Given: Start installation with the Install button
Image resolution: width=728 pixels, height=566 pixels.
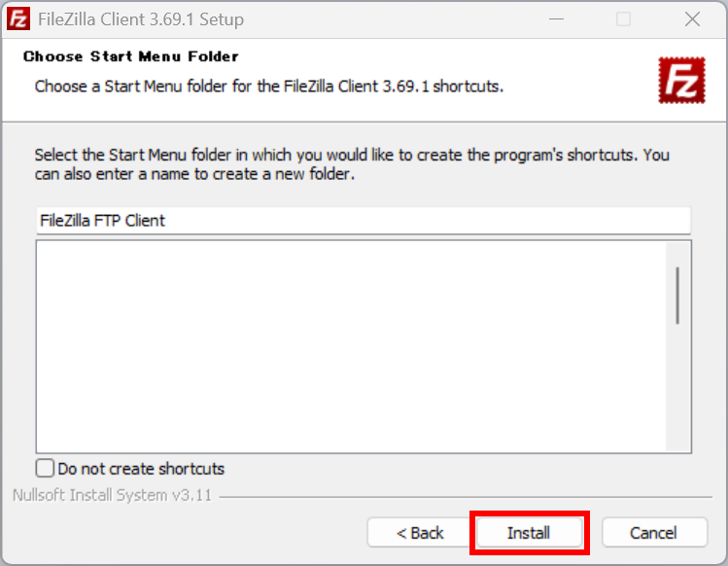Looking at the screenshot, I should [530, 533].
